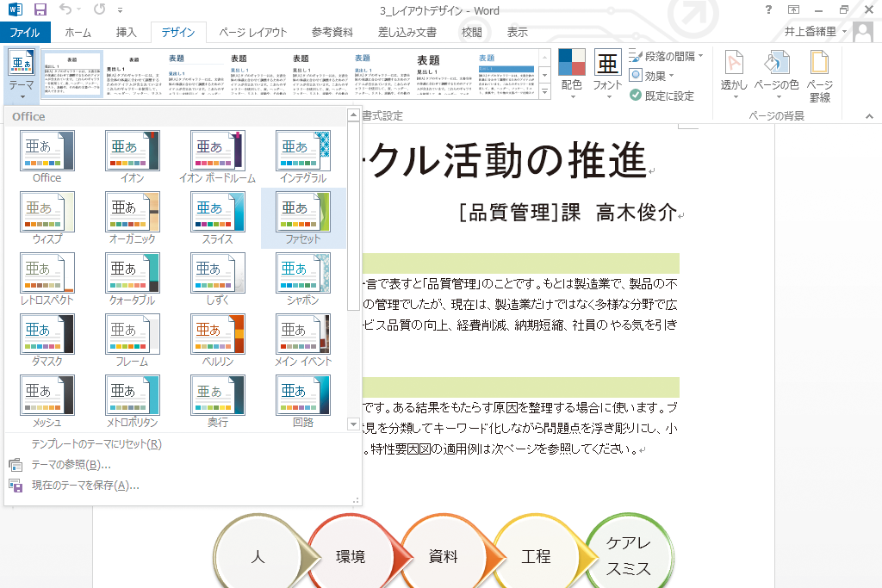
Task: Open the 配色 colors dropdown
Action: point(572,75)
